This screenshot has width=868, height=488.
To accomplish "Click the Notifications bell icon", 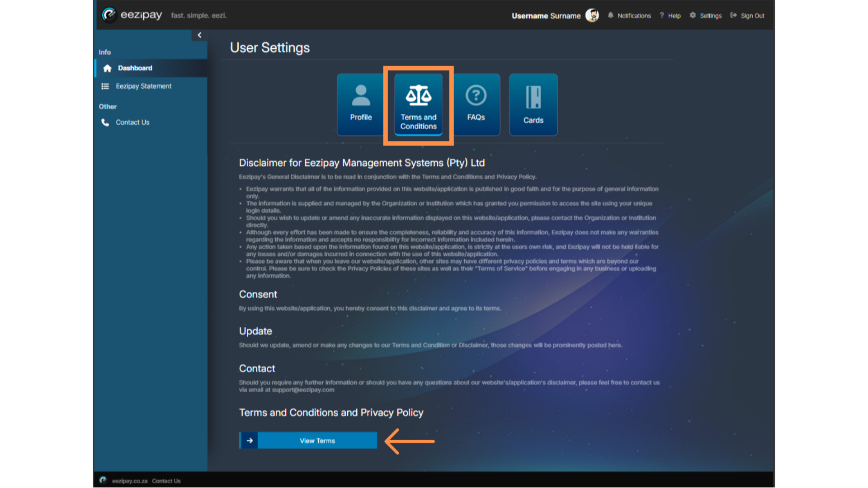I will pyautogui.click(x=610, y=15).
